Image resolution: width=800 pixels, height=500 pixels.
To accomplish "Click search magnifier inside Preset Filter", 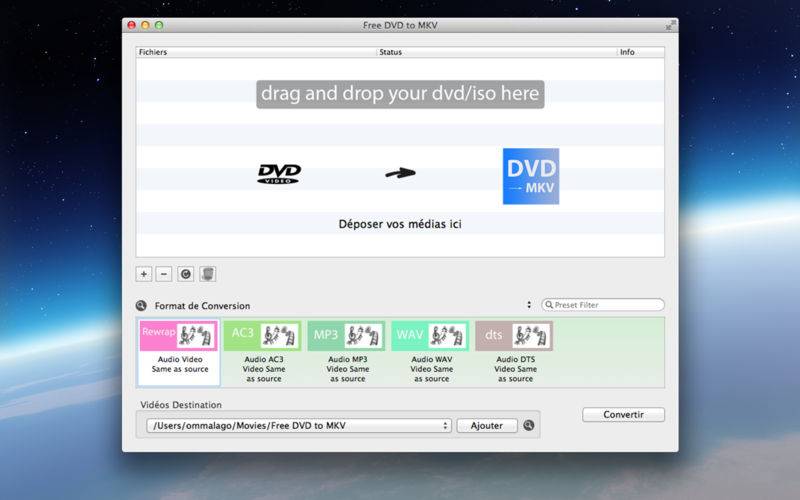I will click(549, 305).
